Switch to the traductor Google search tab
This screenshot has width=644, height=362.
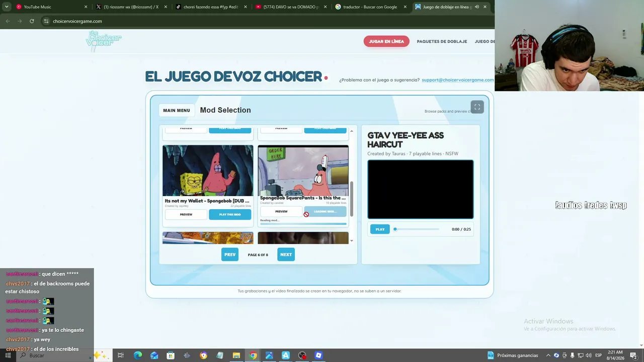[370, 7]
